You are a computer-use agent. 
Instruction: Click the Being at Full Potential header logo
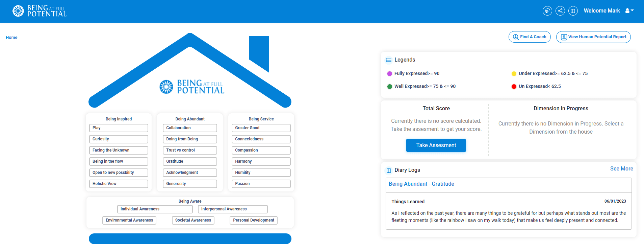(x=40, y=11)
